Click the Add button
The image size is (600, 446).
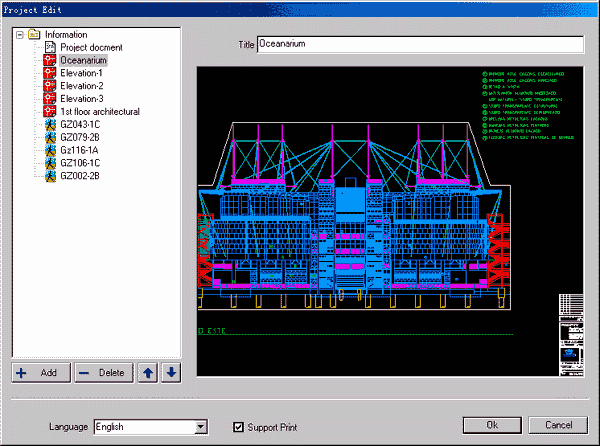41,373
